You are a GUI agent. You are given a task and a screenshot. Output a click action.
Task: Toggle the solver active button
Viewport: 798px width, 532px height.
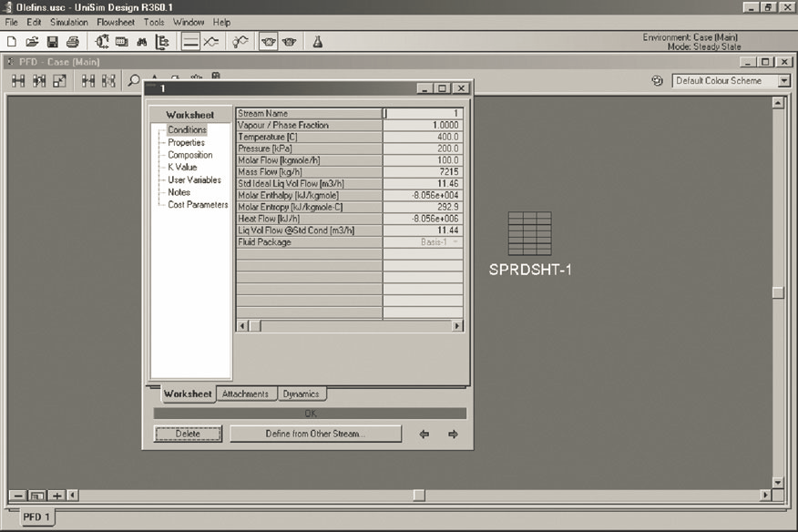tap(269, 42)
